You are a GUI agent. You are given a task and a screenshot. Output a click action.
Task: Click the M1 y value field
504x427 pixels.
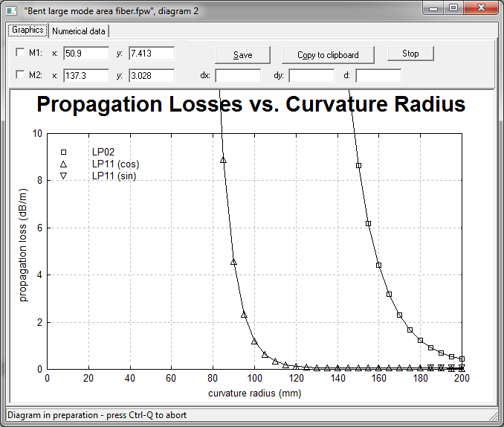click(x=152, y=54)
